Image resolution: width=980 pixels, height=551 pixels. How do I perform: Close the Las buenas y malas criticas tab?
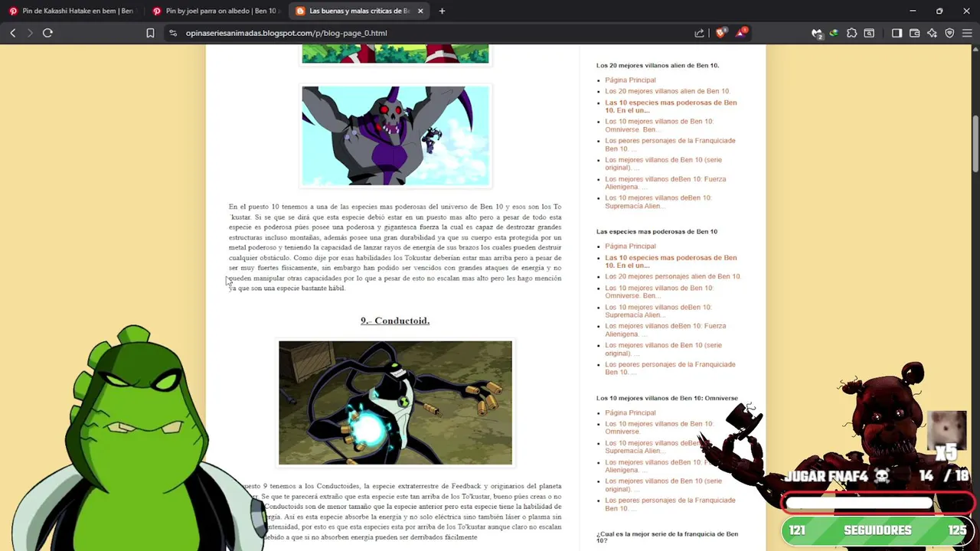pyautogui.click(x=420, y=11)
